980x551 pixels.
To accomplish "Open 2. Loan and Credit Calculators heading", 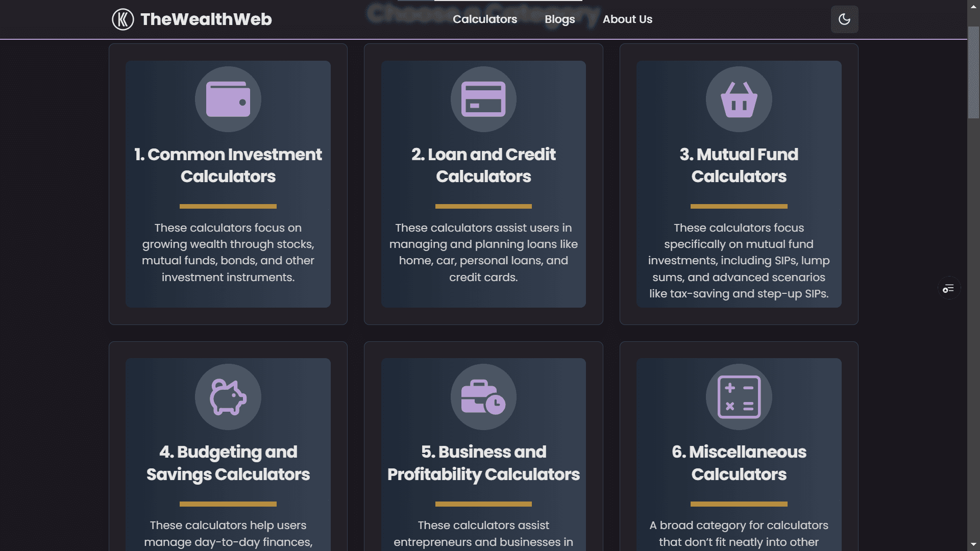I will pos(483,165).
